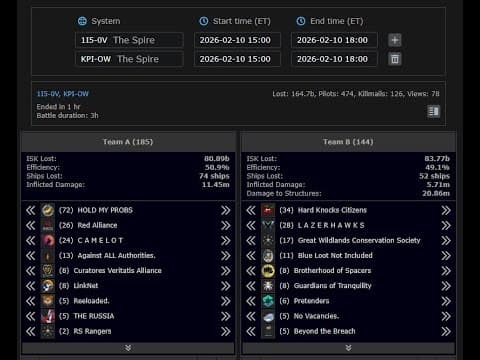Viewport: 480px width, 360px height.
Task: Click Reeloaded alliance logo
Action: coord(48,301)
